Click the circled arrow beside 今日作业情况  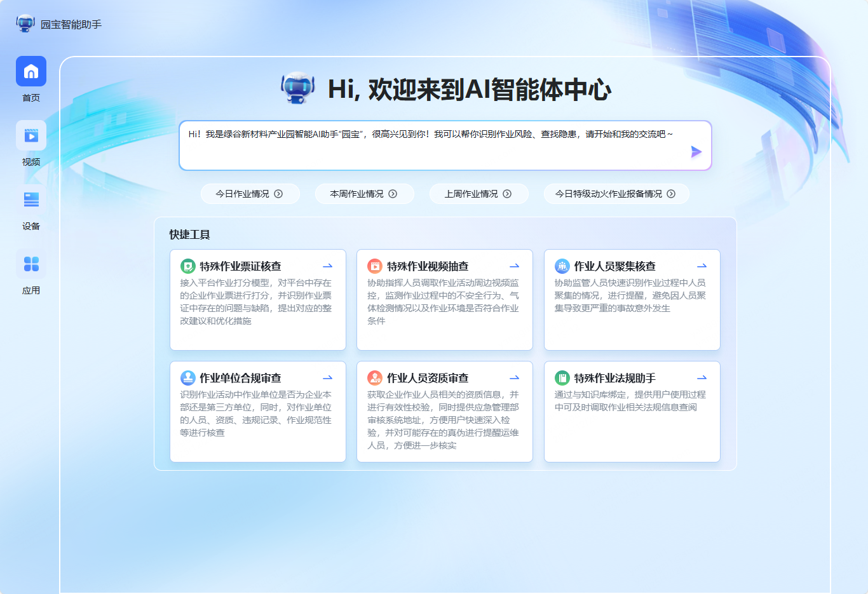[x=278, y=194]
